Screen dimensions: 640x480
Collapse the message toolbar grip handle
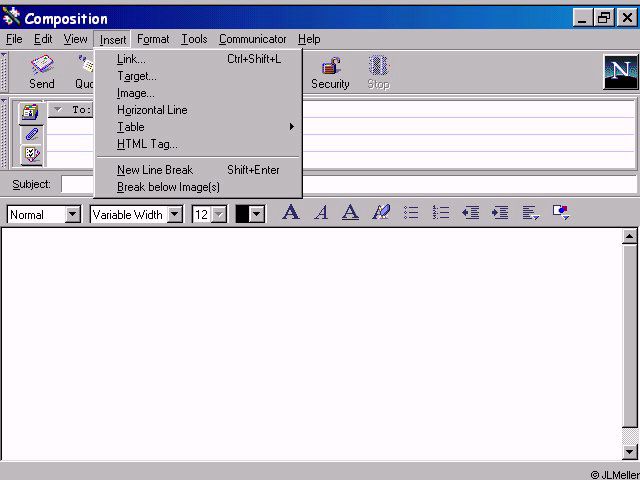tap(4, 72)
